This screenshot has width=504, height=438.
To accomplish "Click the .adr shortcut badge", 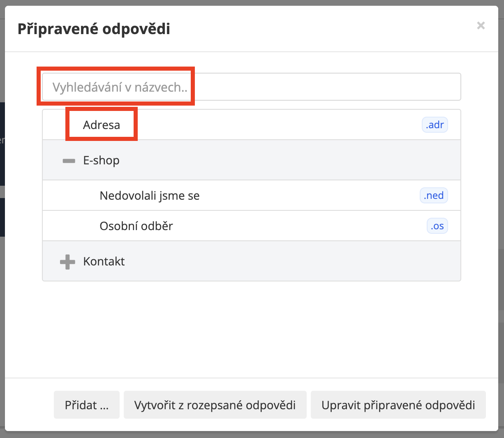I will tap(435, 125).
